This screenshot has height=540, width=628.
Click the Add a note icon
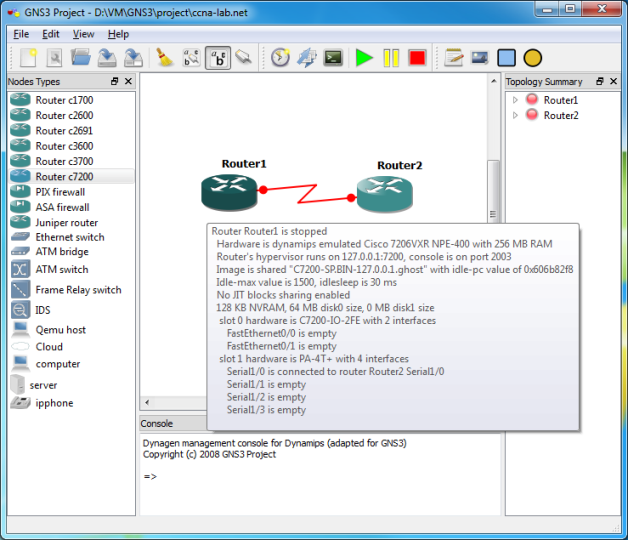tap(454, 58)
